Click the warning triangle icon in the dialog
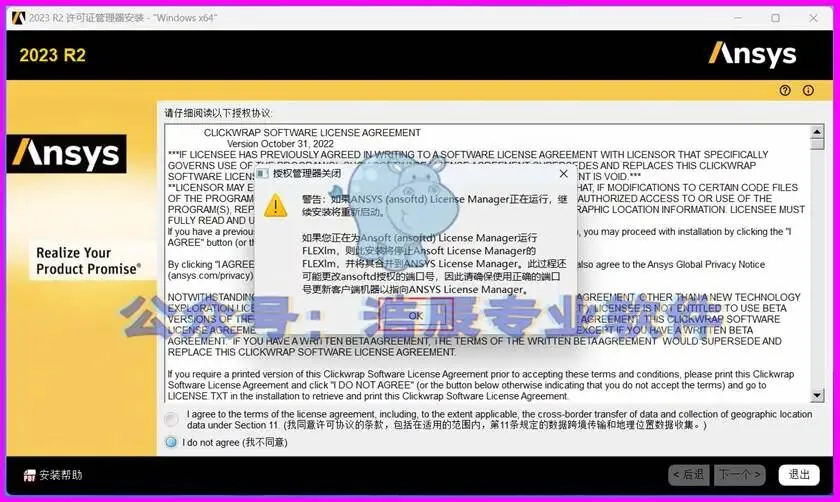 click(275, 206)
